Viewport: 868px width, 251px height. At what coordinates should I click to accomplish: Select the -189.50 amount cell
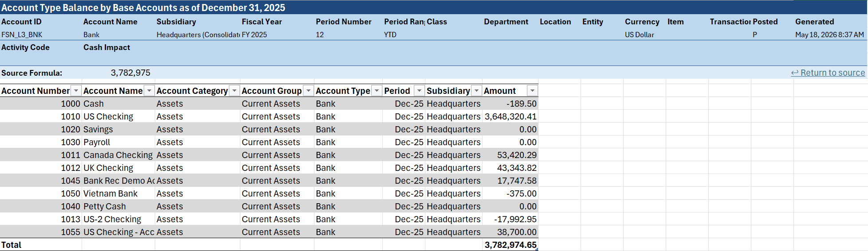coord(510,104)
